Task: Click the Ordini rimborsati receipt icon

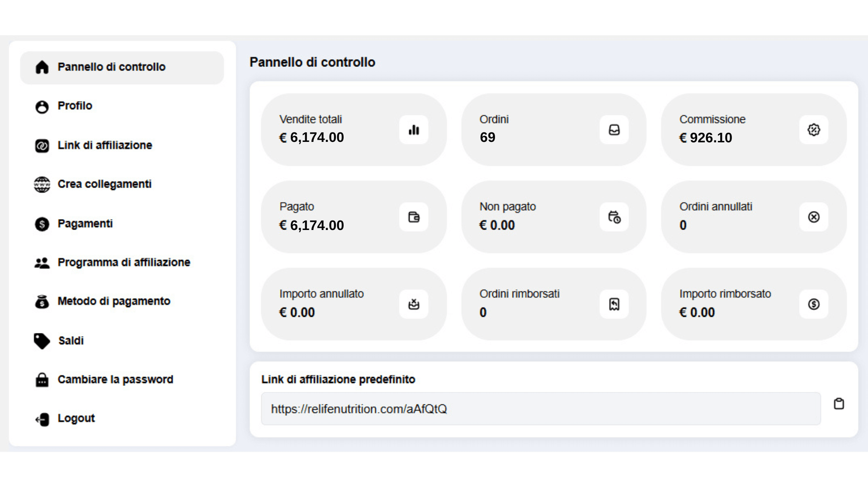Action: coord(614,304)
